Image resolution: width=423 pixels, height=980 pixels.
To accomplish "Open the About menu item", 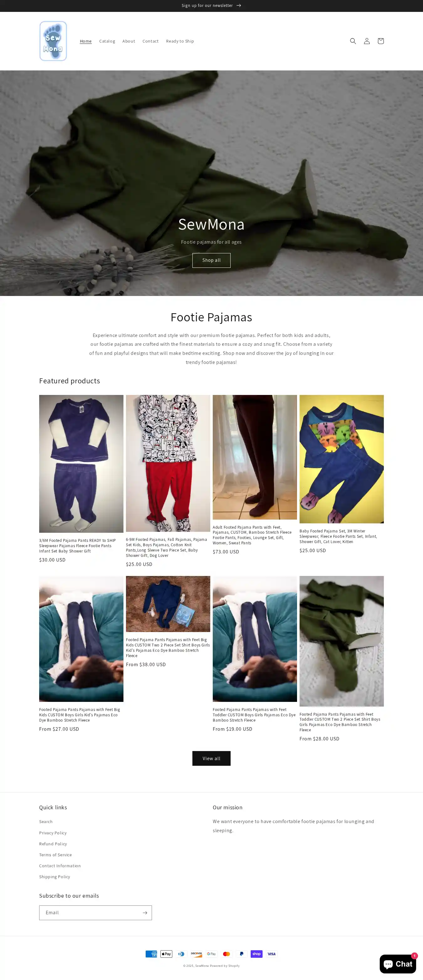I will click(129, 41).
